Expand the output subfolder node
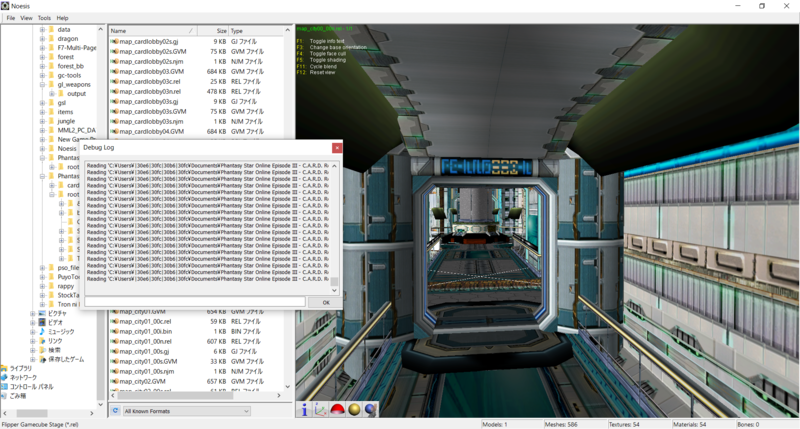This screenshot has height=429, width=800. click(x=52, y=94)
